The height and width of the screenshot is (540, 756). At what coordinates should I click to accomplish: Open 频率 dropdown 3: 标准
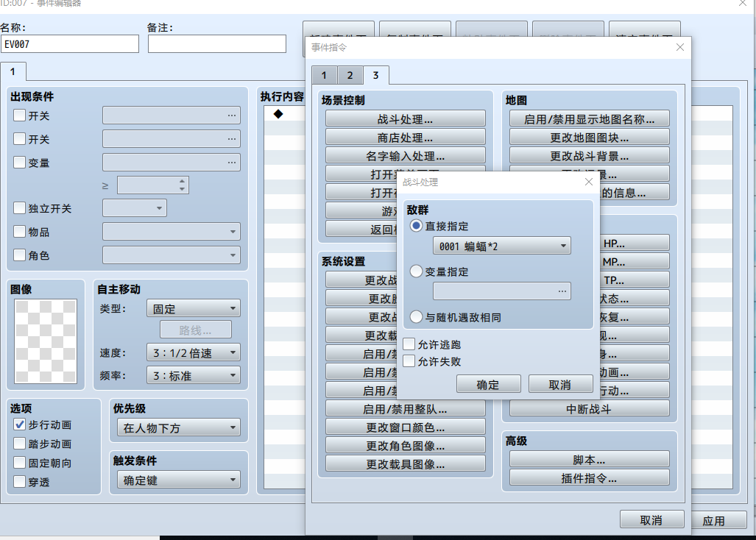194,375
